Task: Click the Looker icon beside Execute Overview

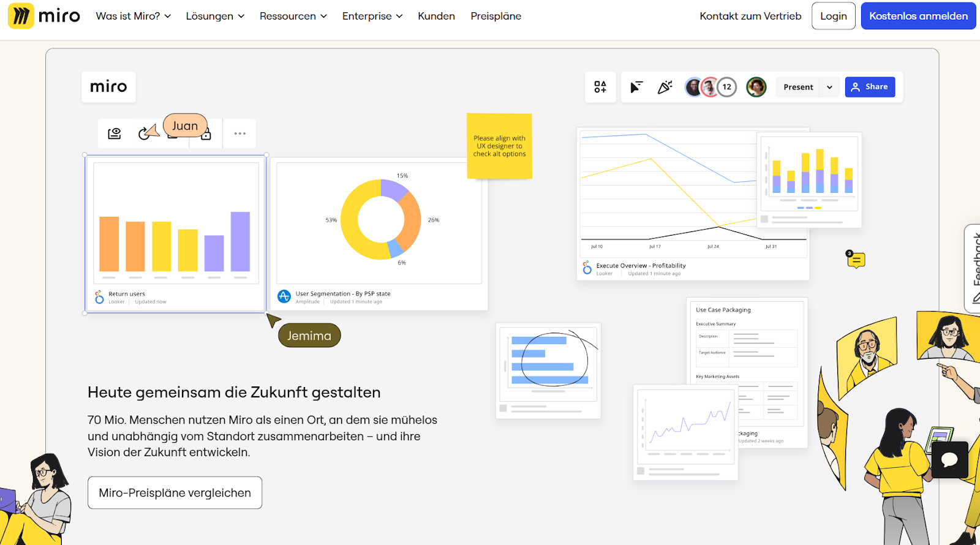Action: [587, 268]
